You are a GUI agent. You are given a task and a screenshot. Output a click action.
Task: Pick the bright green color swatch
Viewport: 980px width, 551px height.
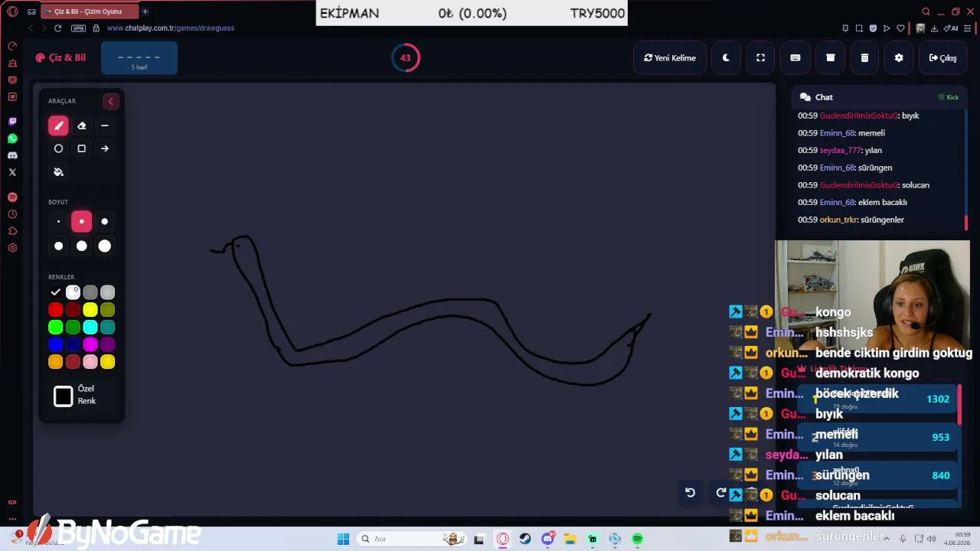[x=55, y=327]
